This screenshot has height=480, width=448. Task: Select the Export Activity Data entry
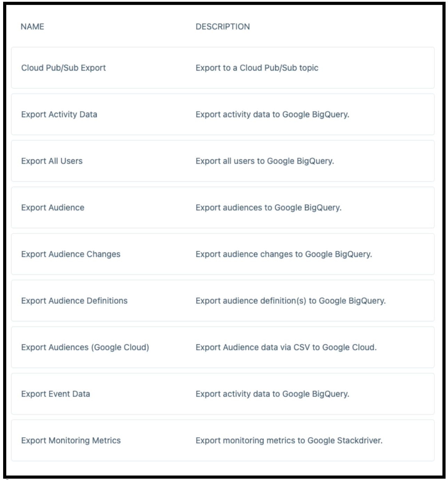(59, 114)
